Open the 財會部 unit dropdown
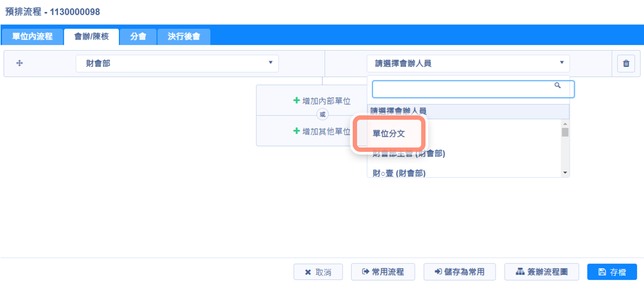The height and width of the screenshot is (283, 644). coord(177,64)
